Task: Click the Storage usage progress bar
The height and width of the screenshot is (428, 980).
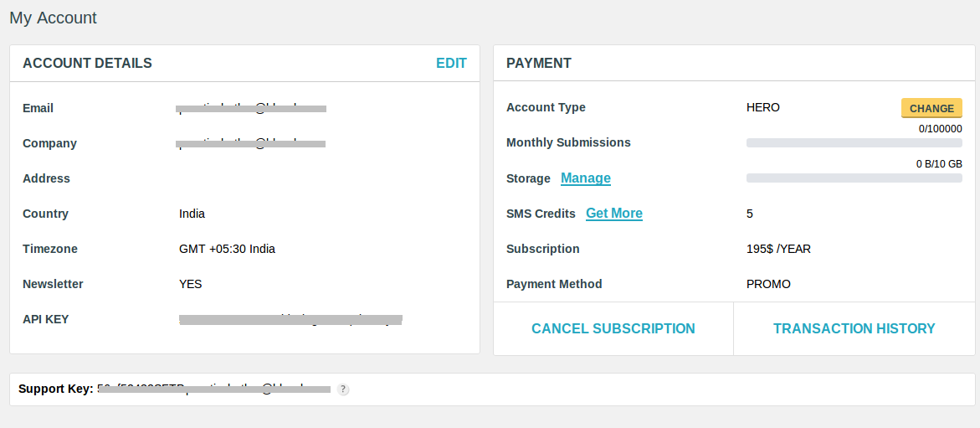Action: (854, 178)
